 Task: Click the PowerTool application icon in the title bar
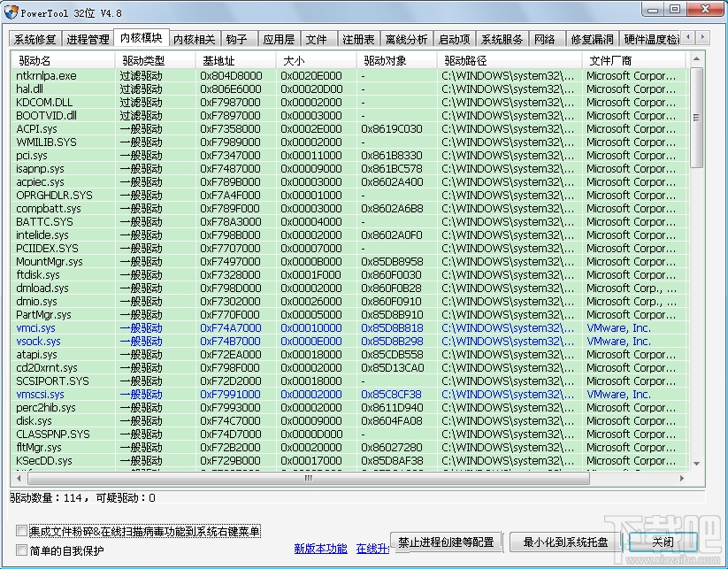(11, 12)
